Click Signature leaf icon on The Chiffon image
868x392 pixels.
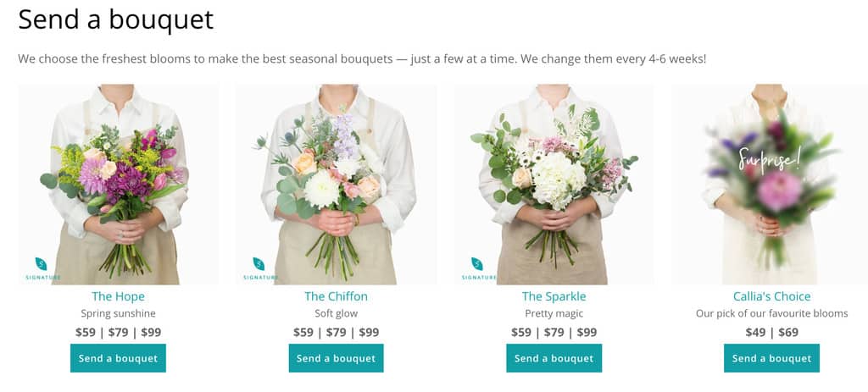(x=259, y=263)
